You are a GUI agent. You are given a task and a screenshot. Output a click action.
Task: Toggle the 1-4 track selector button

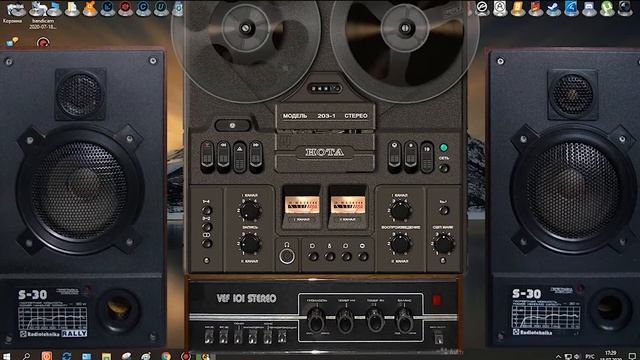click(x=207, y=210)
